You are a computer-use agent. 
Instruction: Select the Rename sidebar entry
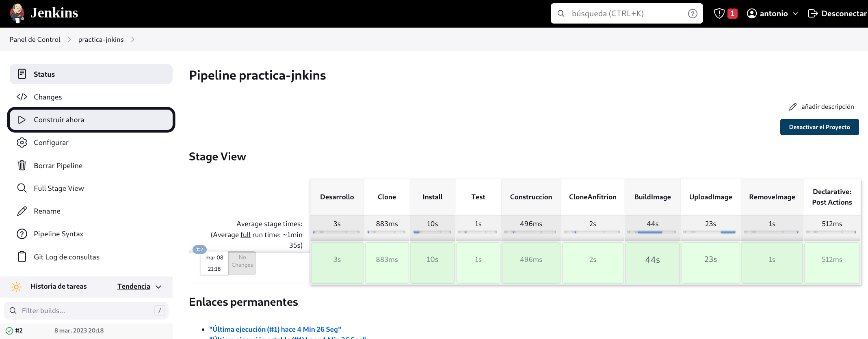click(91, 211)
